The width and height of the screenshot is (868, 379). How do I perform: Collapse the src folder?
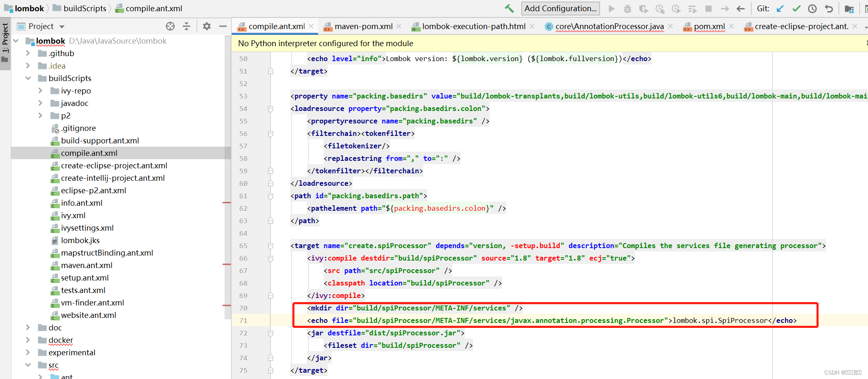click(28, 365)
